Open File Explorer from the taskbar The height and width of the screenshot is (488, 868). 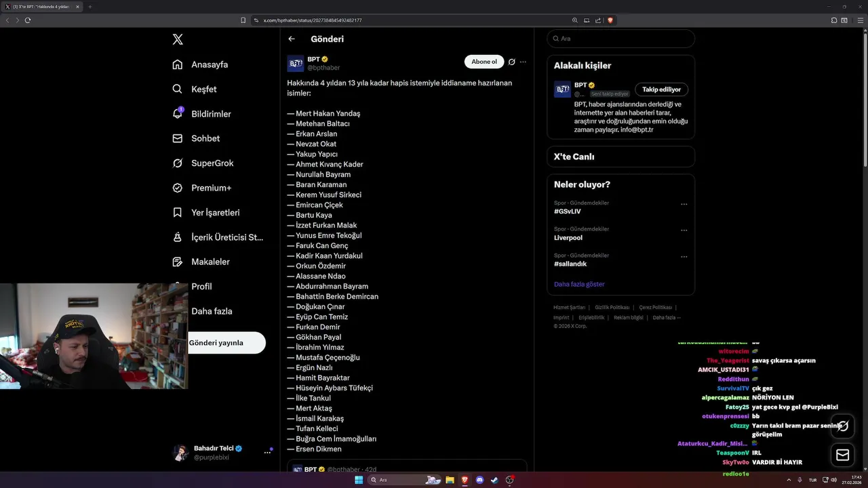pyautogui.click(x=450, y=480)
